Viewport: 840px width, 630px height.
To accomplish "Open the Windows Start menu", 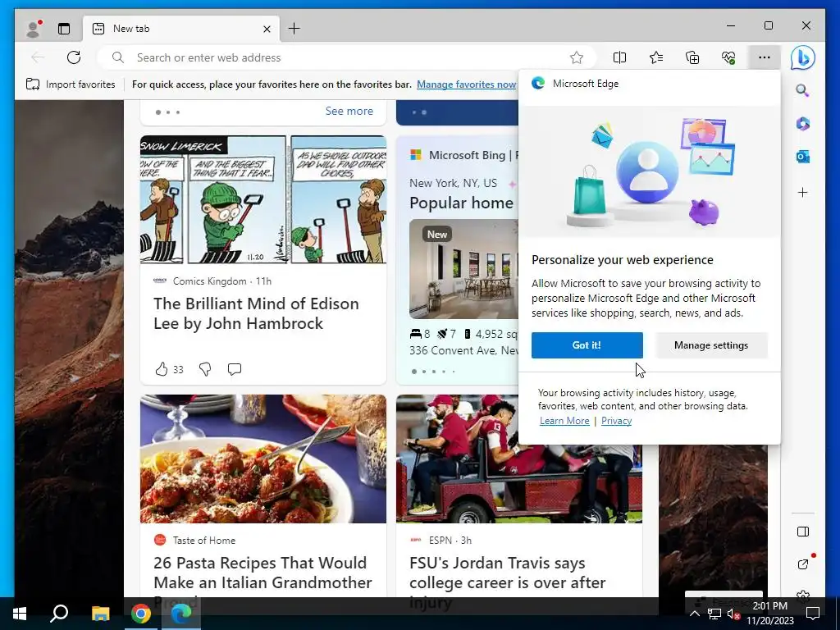I will (x=20, y=614).
